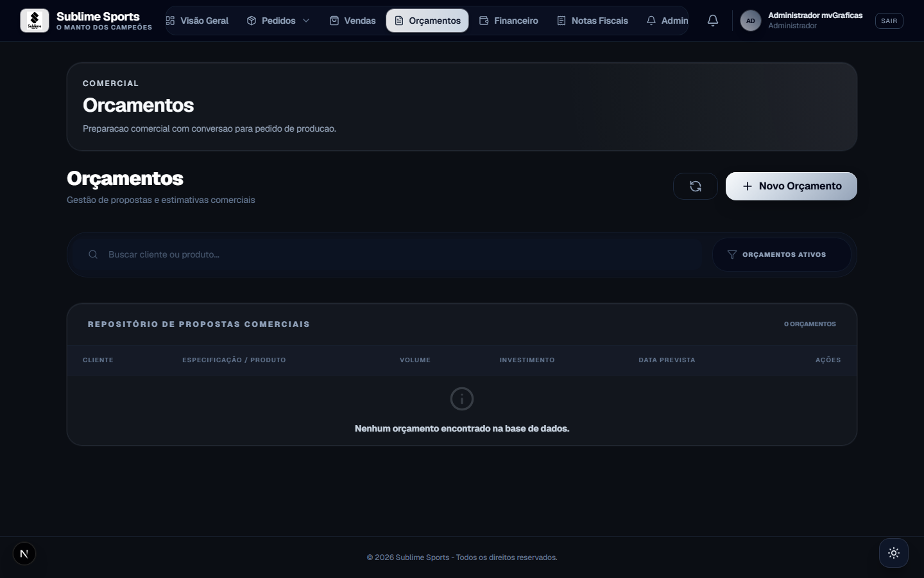
Task: Open the Financeiro tab
Action: tap(509, 21)
